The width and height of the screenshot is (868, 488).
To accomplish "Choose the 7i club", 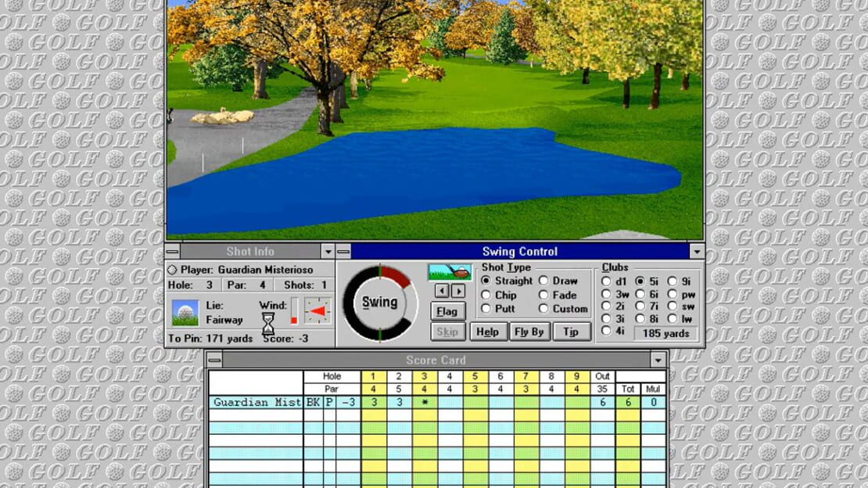I will point(647,307).
